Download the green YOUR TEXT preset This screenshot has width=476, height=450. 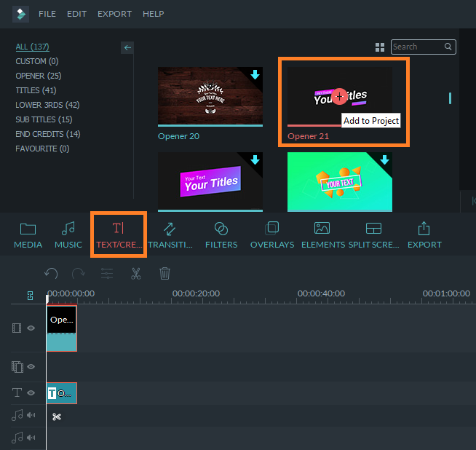point(384,159)
